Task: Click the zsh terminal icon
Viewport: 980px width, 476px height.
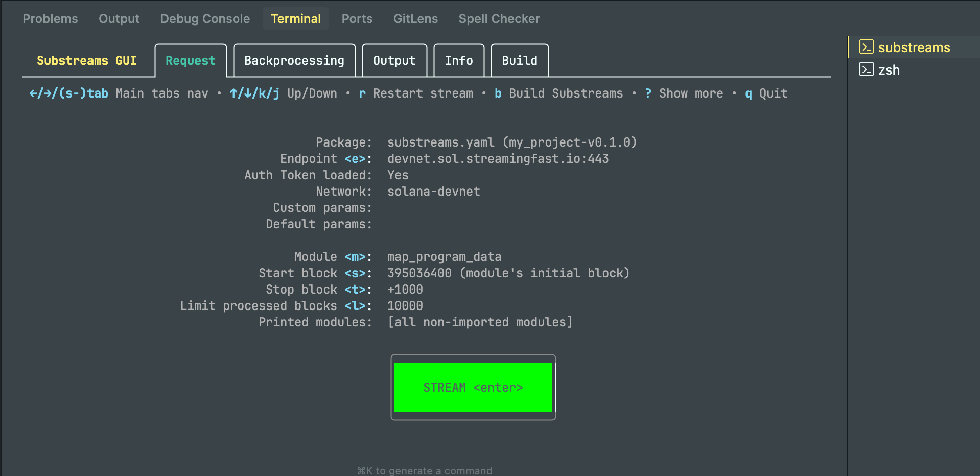Action: pos(867,69)
